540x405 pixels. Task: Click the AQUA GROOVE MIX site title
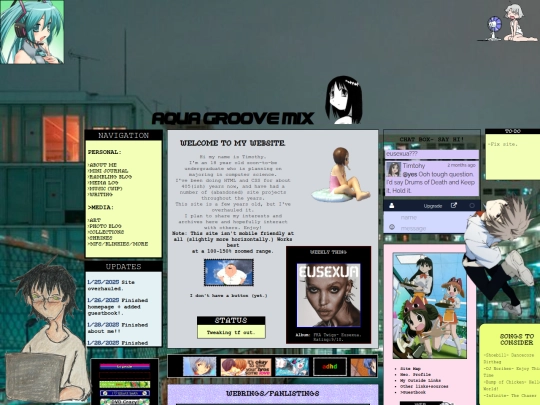(x=233, y=118)
